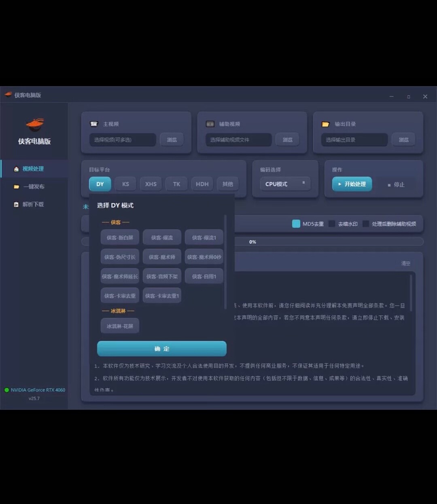Choose the 侠客-魔术师延长 mode
The height and width of the screenshot is (504, 437).
(120, 276)
